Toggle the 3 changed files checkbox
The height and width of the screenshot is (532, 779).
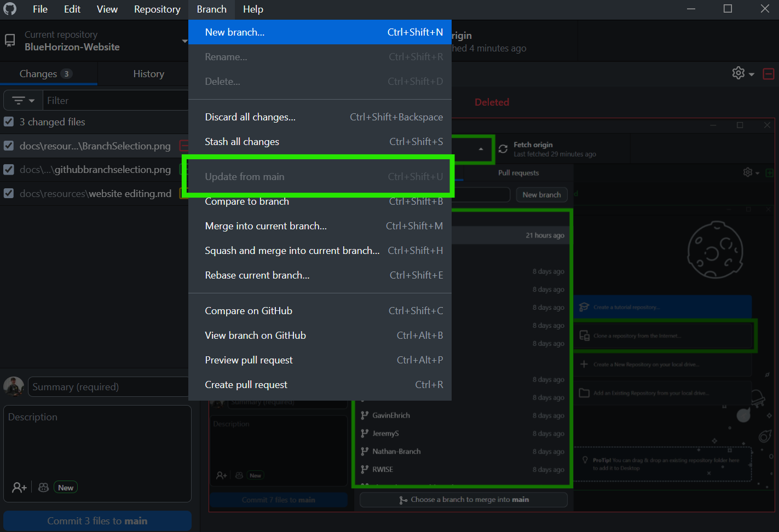point(9,122)
